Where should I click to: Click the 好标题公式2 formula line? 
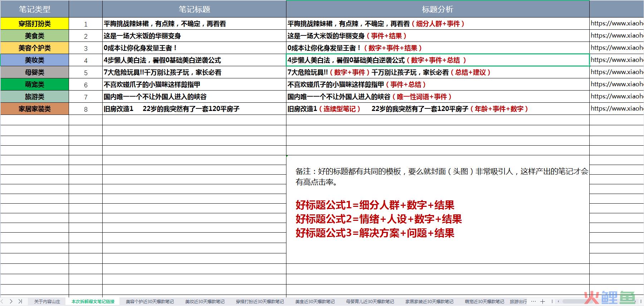(x=379, y=219)
